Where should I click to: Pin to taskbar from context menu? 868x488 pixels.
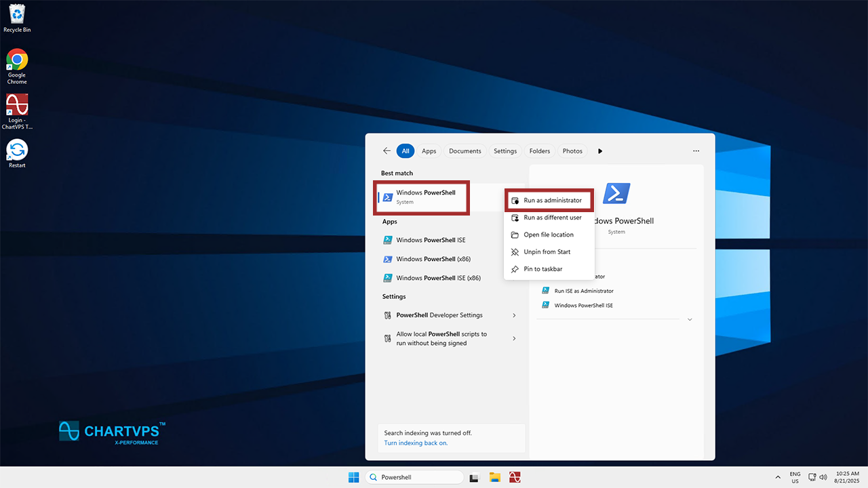542,269
